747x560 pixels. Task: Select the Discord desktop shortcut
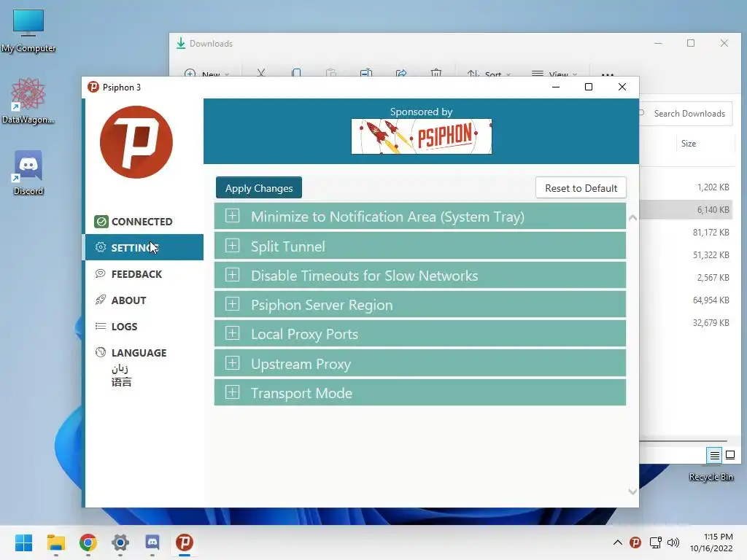tap(28, 173)
